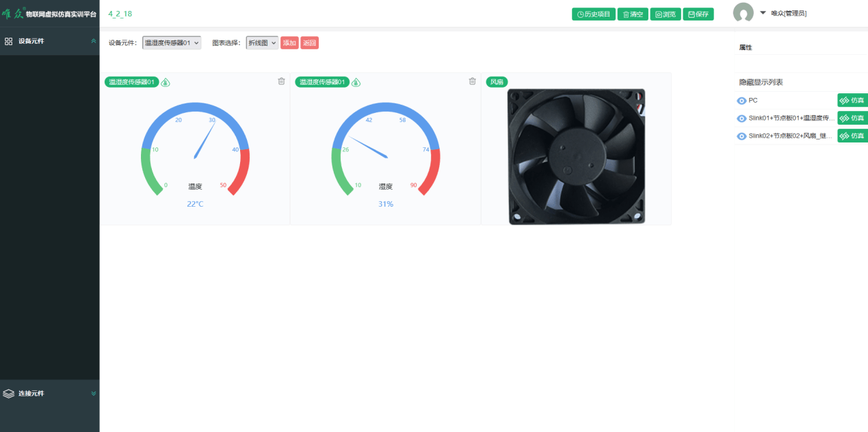Click the red 添加 add button
The height and width of the screenshot is (432, 868).
coord(289,43)
